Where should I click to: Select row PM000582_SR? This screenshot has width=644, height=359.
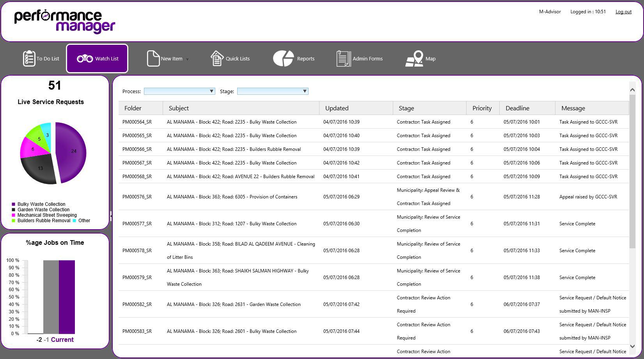pyautogui.click(x=374, y=304)
